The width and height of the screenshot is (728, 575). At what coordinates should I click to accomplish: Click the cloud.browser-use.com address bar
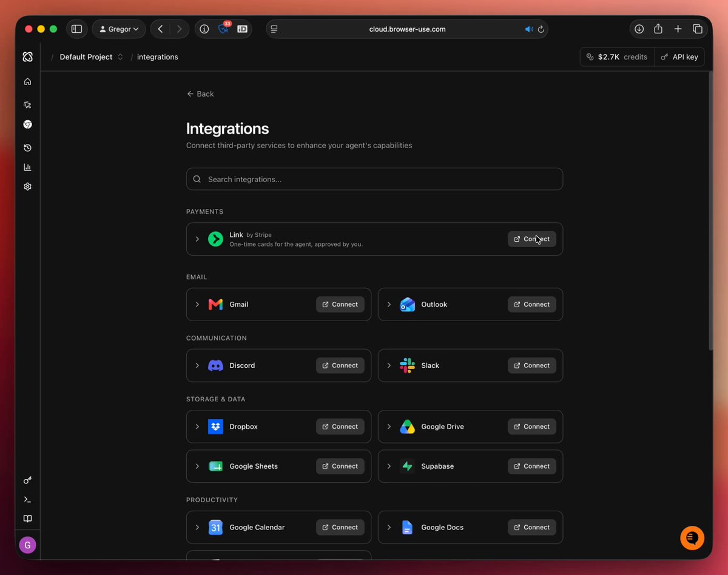(x=407, y=29)
